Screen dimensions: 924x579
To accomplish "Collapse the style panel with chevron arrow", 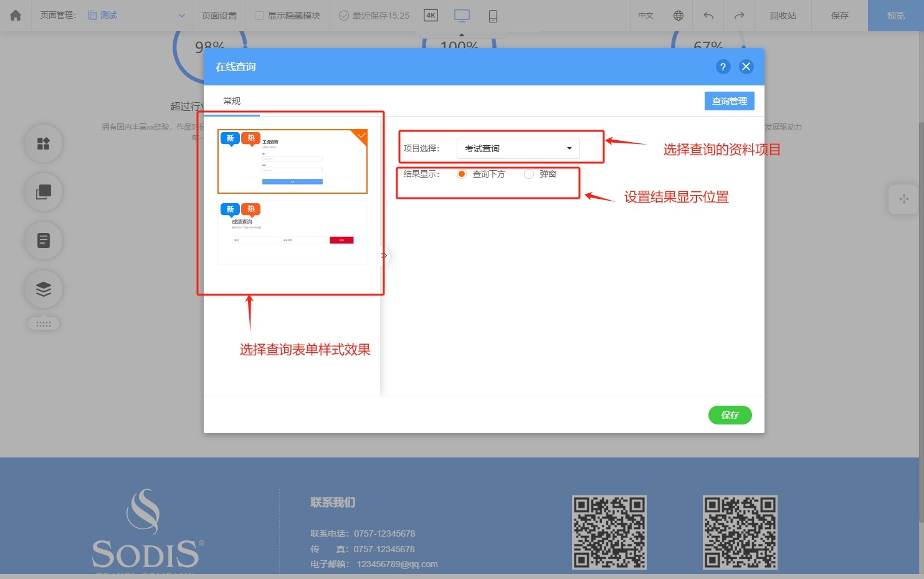I will [x=384, y=256].
